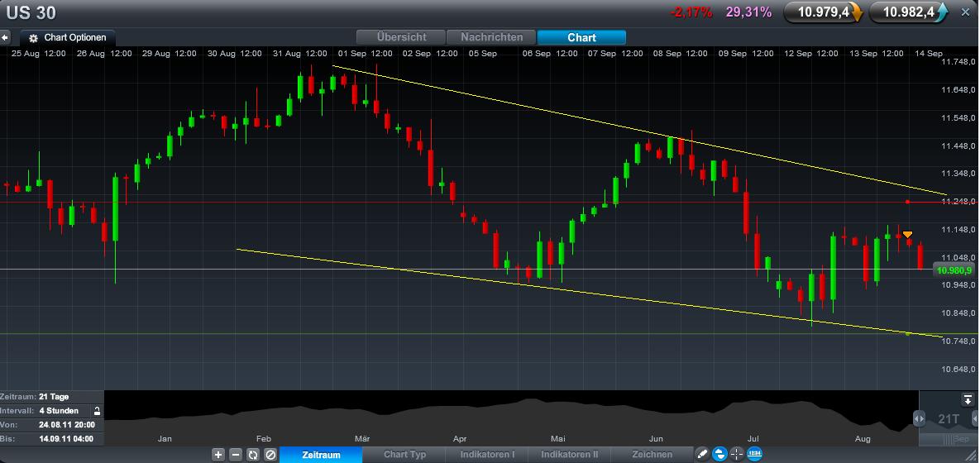Select the Chart tab
Image resolution: width=980 pixels, height=463 pixels.
pos(581,37)
